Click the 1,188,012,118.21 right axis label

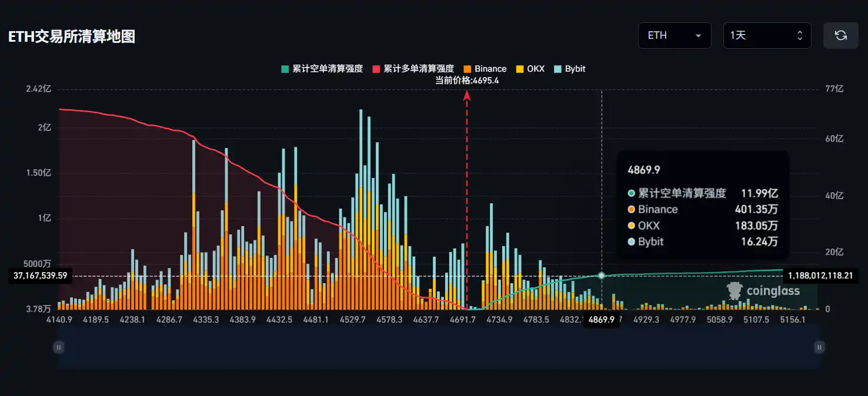pyautogui.click(x=820, y=275)
